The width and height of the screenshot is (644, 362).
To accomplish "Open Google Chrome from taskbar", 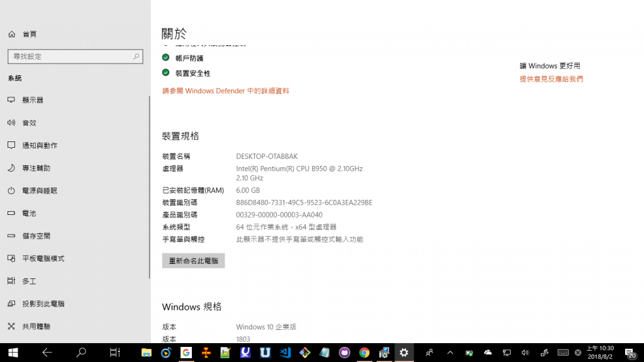I will click(364, 353).
